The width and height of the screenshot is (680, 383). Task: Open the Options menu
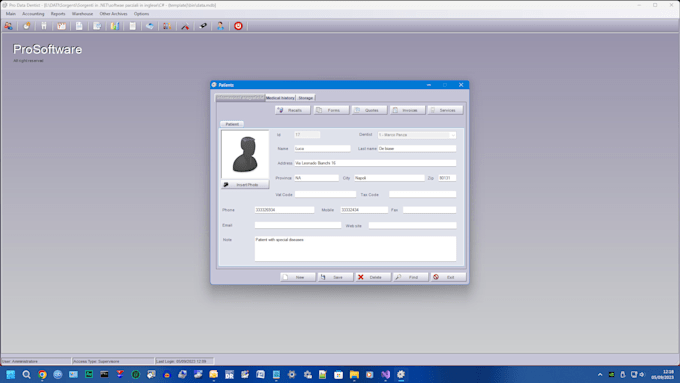141,14
